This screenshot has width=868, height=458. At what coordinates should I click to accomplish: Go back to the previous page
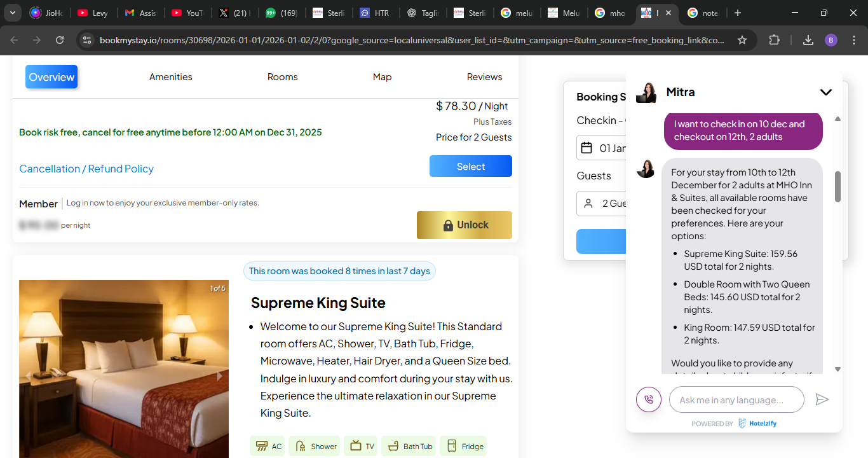[x=15, y=40]
